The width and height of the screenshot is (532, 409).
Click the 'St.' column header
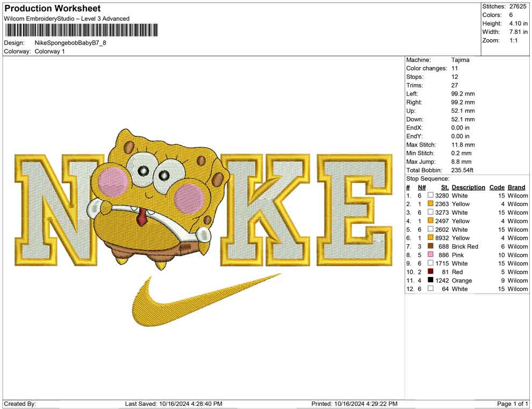point(445,187)
